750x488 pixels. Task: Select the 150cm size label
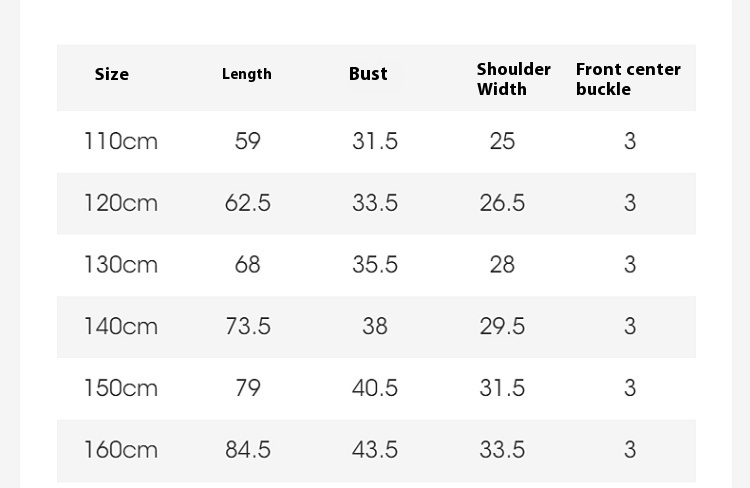(x=121, y=388)
